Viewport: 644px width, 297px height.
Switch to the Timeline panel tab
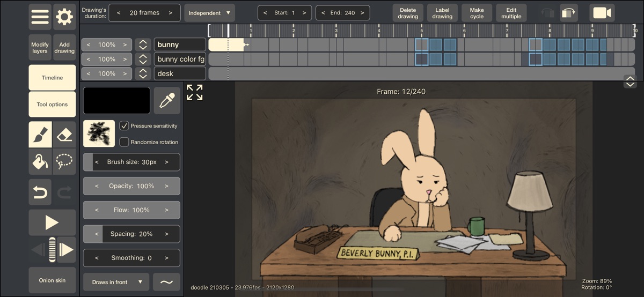[x=53, y=78]
